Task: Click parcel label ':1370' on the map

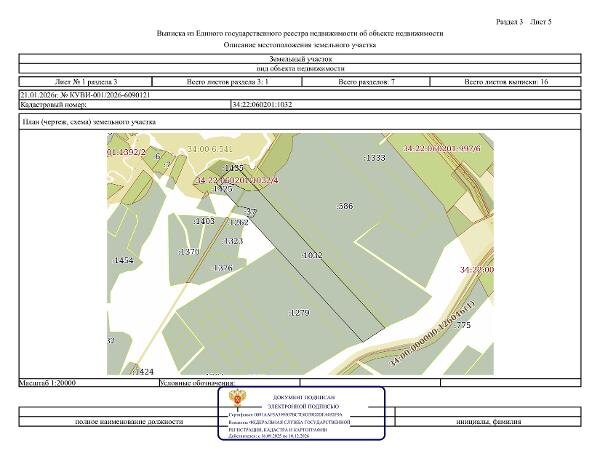Action: 189,252
